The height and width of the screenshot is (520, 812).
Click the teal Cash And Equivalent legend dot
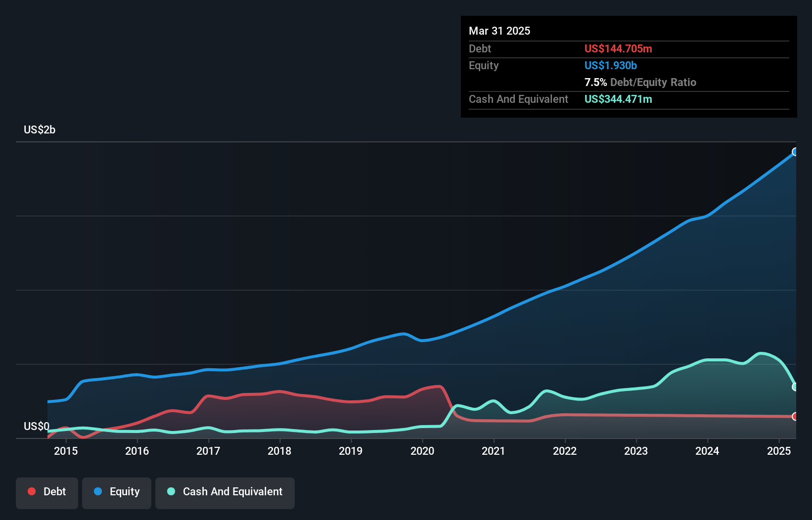pos(171,491)
